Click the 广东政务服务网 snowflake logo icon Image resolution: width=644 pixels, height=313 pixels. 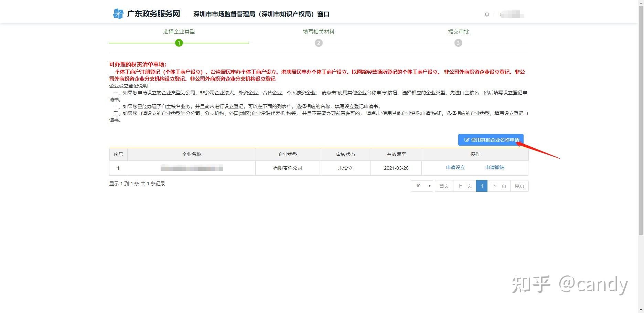[118, 14]
